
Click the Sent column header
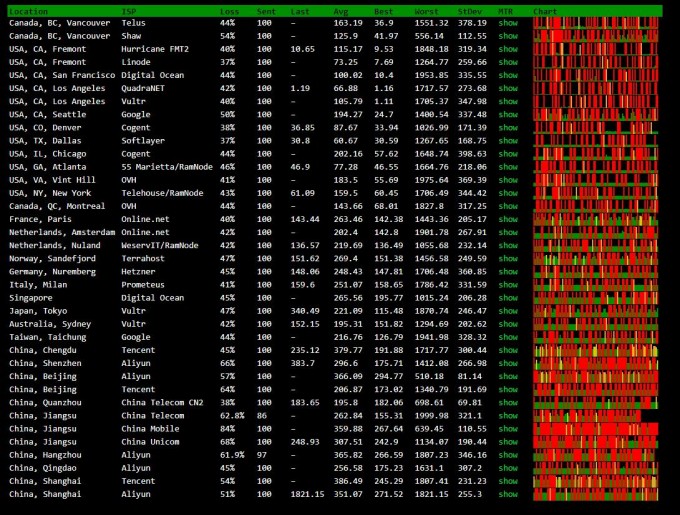pos(266,11)
